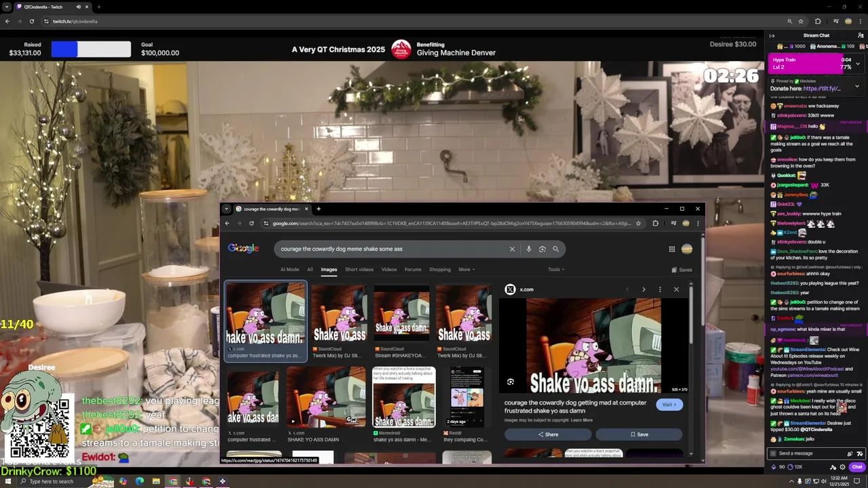Select the Google search tab in inner window
Image resolution: width=868 pixels, height=488 pixels.
click(271, 209)
